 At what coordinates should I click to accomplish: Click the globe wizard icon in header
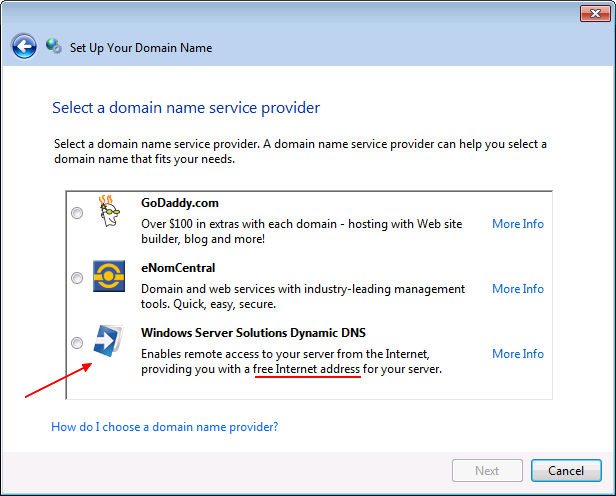pyautogui.click(x=54, y=46)
